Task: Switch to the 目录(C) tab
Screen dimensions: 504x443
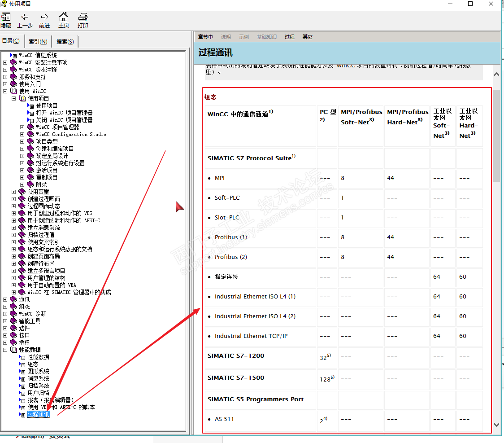Action: tap(11, 41)
